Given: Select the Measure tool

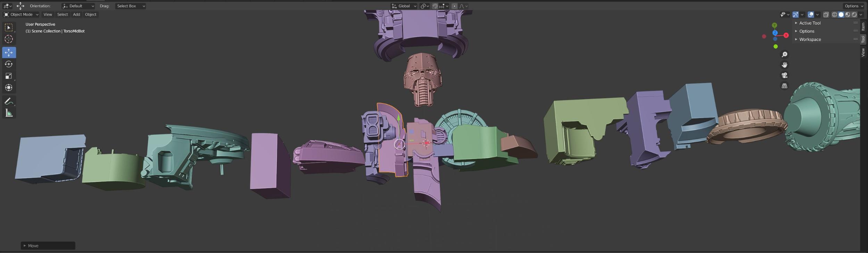Looking at the screenshot, I should click(9, 113).
